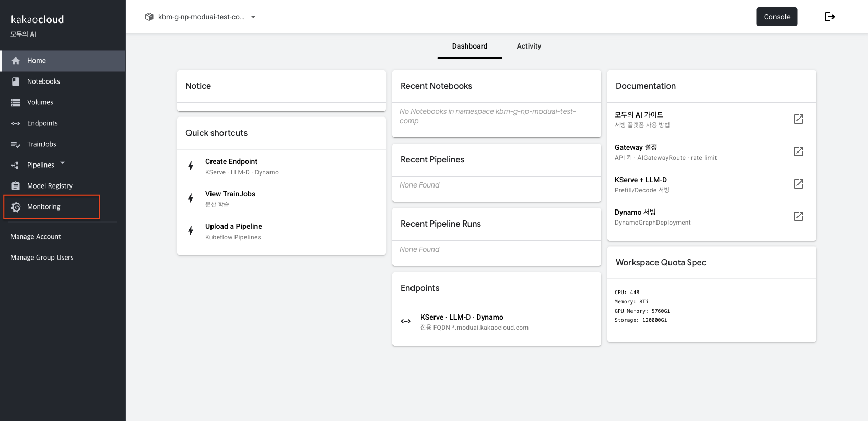Click lightning icon beside Upload a Pipeline
Screen dimensions: 868x421
[191, 231]
